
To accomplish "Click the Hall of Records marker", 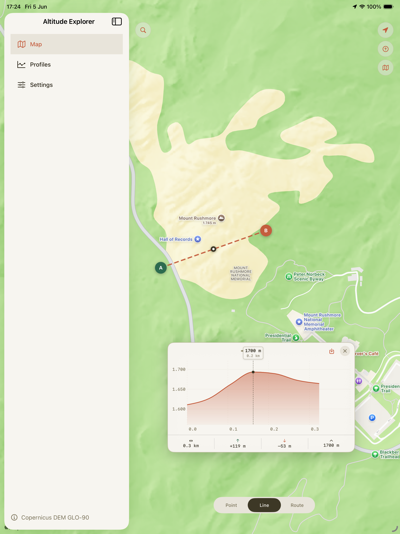I will [x=197, y=239].
